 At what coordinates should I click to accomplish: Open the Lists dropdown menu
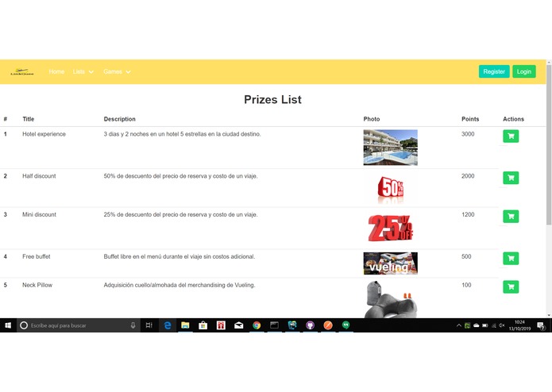pyautogui.click(x=83, y=71)
